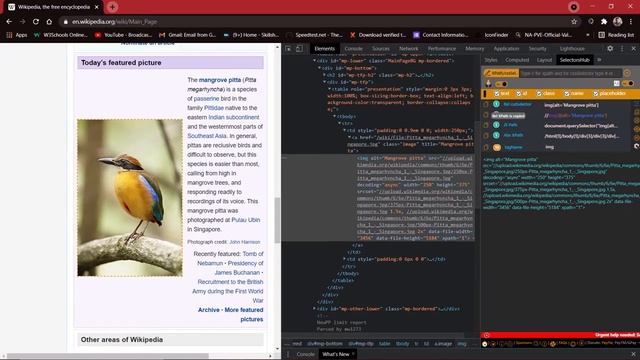
Task: Click the Wikipedia page vertical scrollbar thumb
Action: [277, 220]
